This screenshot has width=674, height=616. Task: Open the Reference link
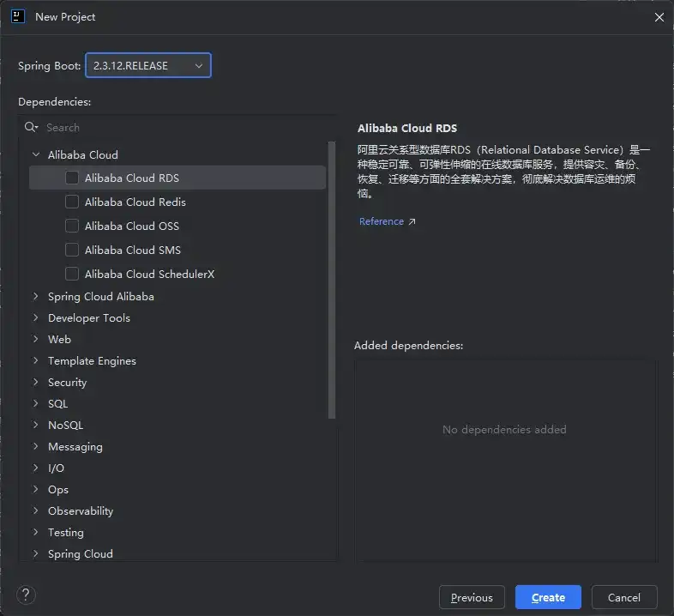[382, 222]
